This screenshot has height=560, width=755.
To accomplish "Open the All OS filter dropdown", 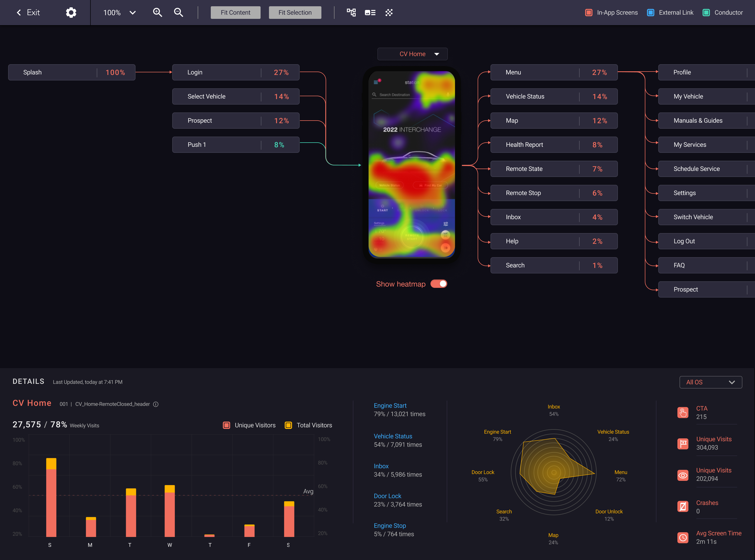I will pos(710,382).
